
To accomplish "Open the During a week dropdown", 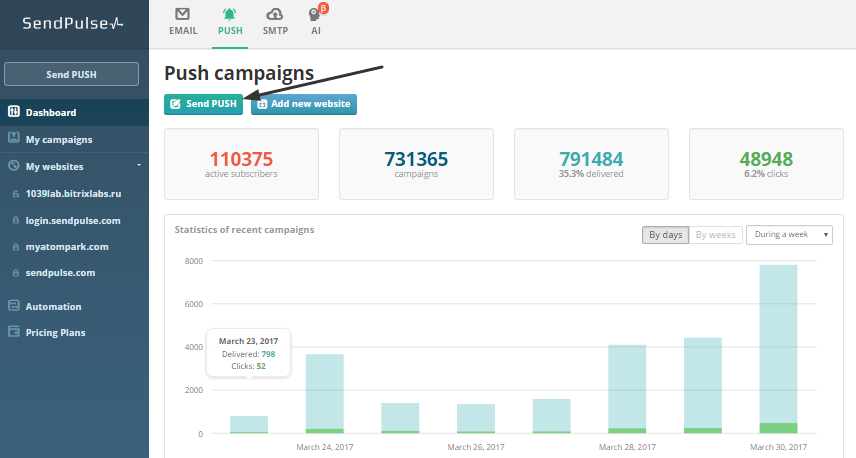I will [789, 235].
